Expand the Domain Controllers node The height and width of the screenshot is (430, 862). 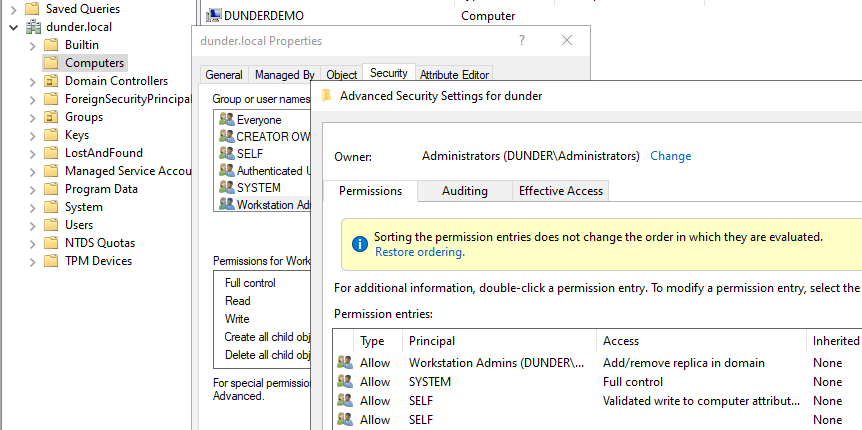[33, 81]
